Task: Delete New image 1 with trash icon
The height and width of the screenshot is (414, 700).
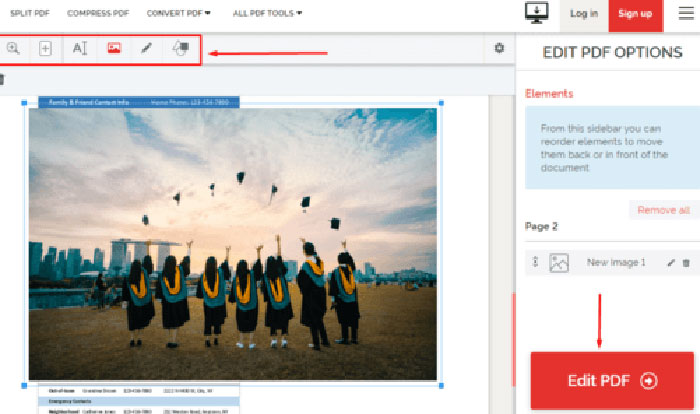Action: point(686,263)
